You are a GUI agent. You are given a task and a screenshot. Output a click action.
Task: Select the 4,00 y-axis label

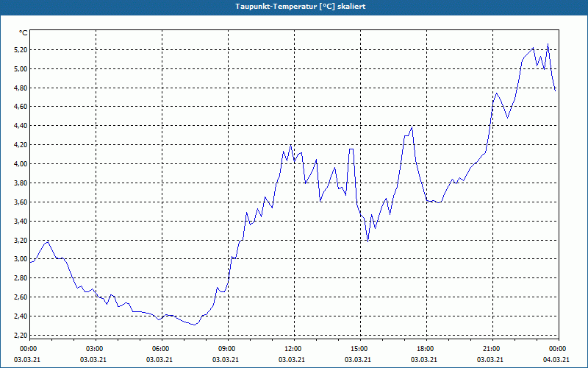[x=21, y=163]
